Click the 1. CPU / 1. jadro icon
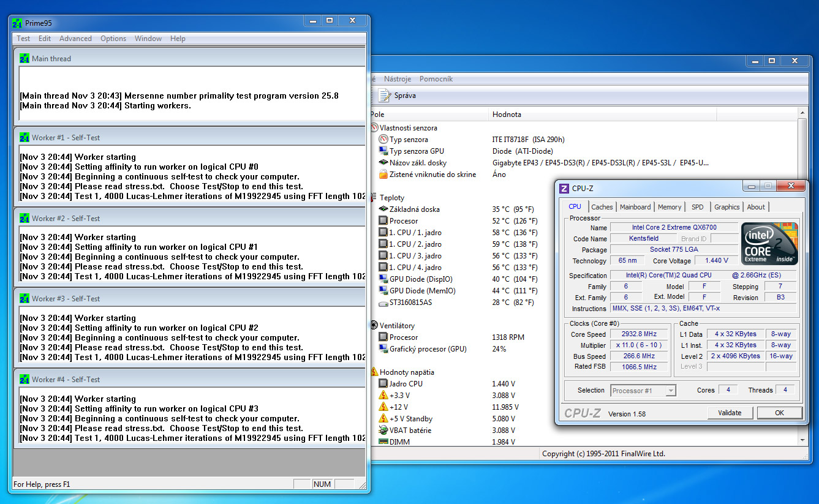 coord(383,233)
